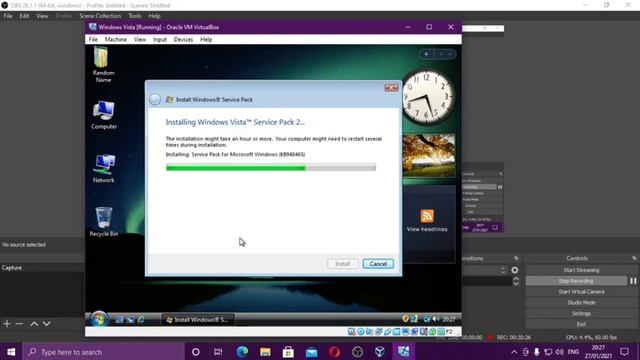Pop out the OBS Controls dock
The image size is (640, 360).
click(x=634, y=258)
